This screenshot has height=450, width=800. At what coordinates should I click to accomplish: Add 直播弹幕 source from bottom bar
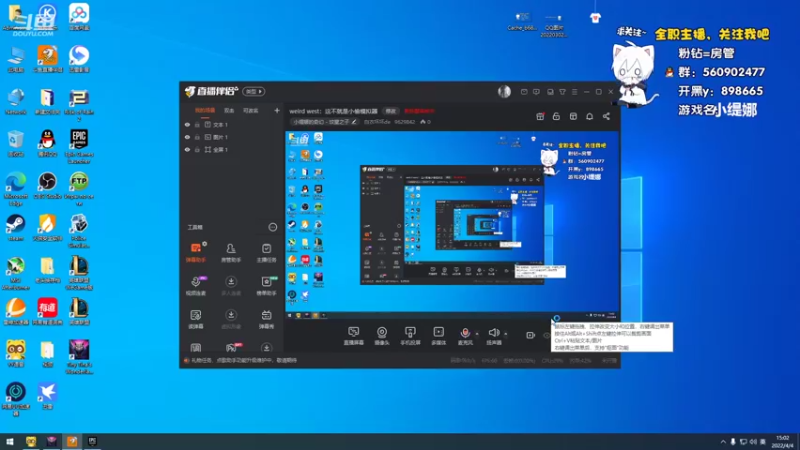click(x=353, y=336)
